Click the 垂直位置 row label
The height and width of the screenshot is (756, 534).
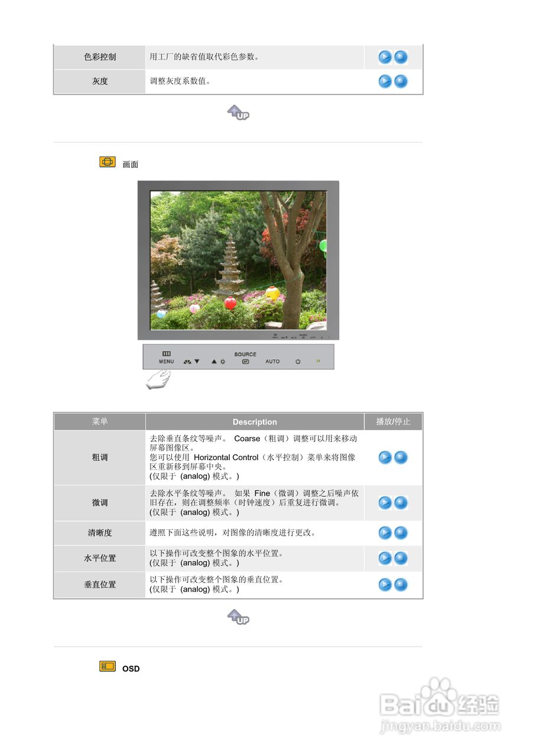coord(100,585)
